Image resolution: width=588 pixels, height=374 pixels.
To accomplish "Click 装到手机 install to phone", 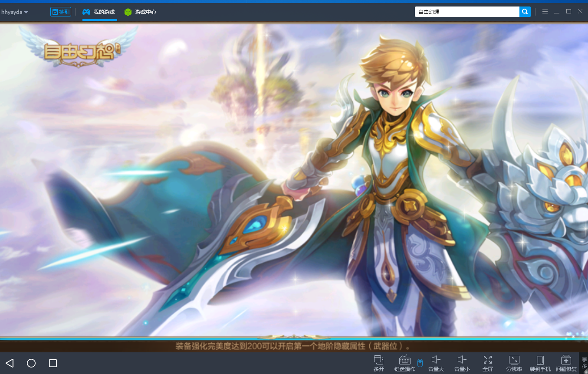I will [x=540, y=363].
